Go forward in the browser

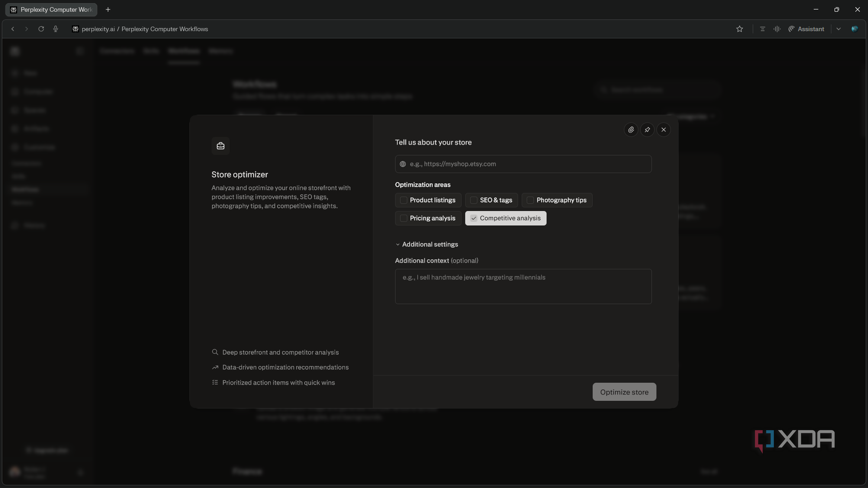[26, 29]
